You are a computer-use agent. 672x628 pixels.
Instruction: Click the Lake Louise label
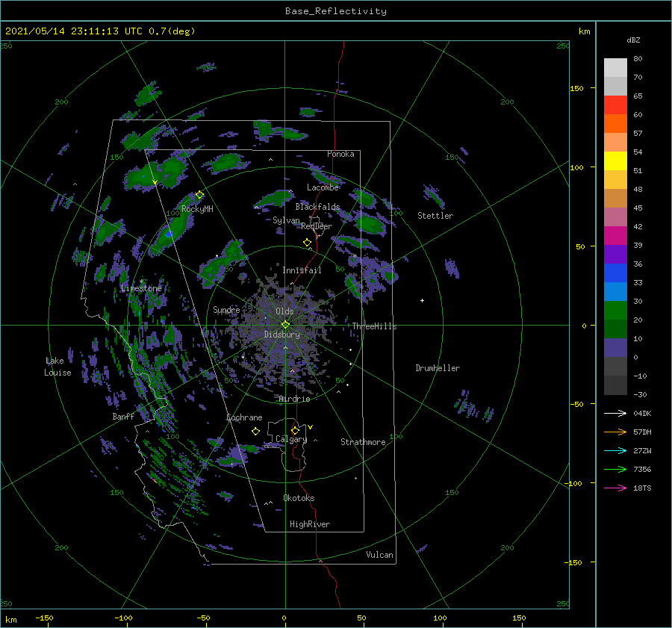(57, 367)
